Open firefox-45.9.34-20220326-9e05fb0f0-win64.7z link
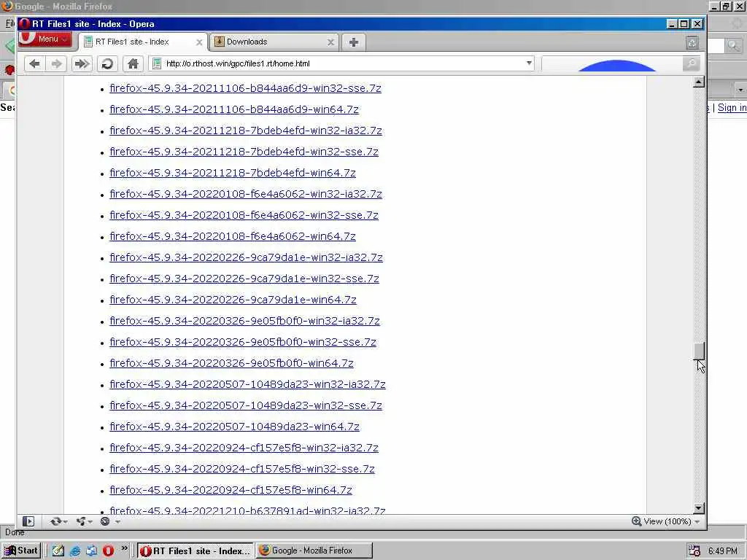 (231, 363)
